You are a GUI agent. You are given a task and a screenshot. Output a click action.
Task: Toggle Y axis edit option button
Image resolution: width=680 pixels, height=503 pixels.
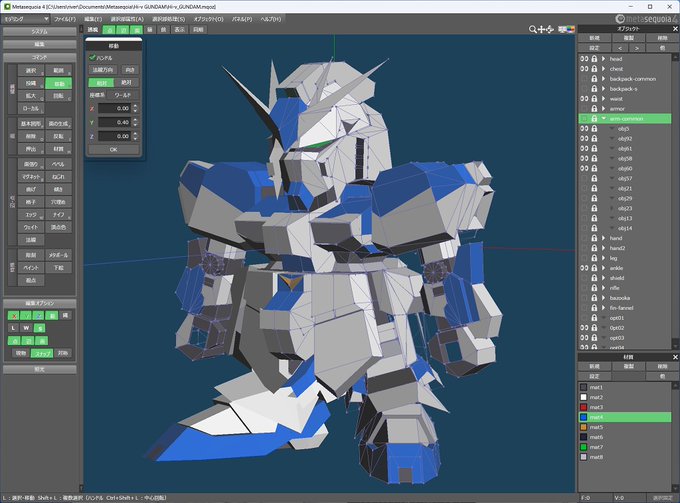(26, 316)
